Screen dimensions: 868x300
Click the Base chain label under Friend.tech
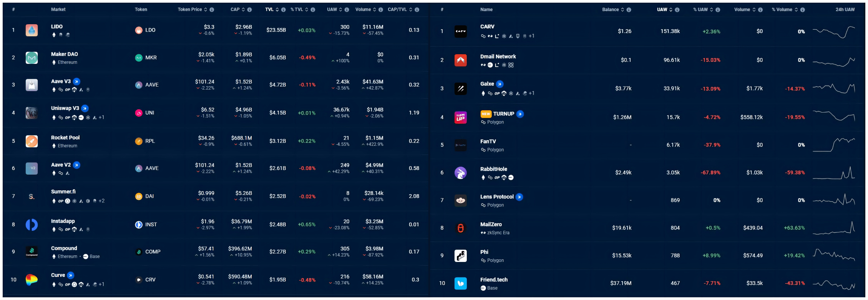pos(492,288)
